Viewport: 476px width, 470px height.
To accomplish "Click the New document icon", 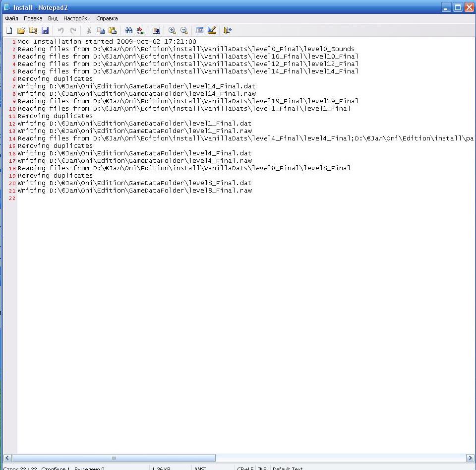I will point(9,30).
